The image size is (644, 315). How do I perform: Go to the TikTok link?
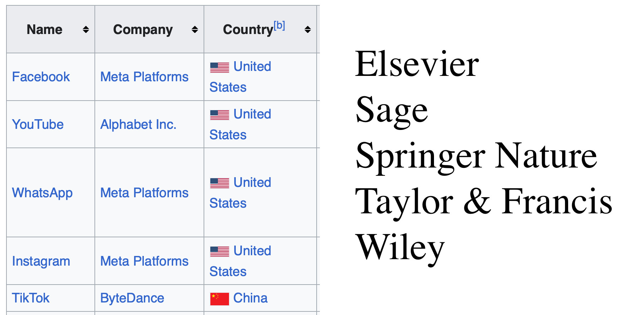[31, 298]
